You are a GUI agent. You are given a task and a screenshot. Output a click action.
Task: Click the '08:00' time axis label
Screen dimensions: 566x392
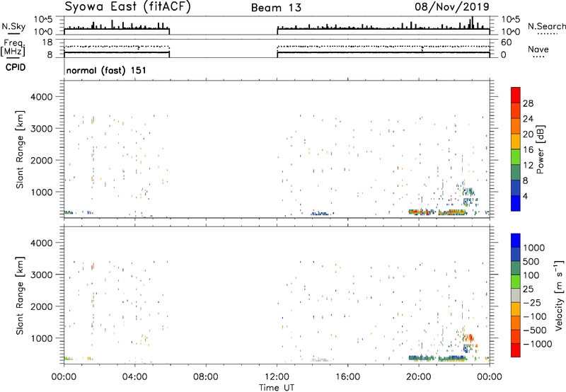pyautogui.click(x=206, y=377)
